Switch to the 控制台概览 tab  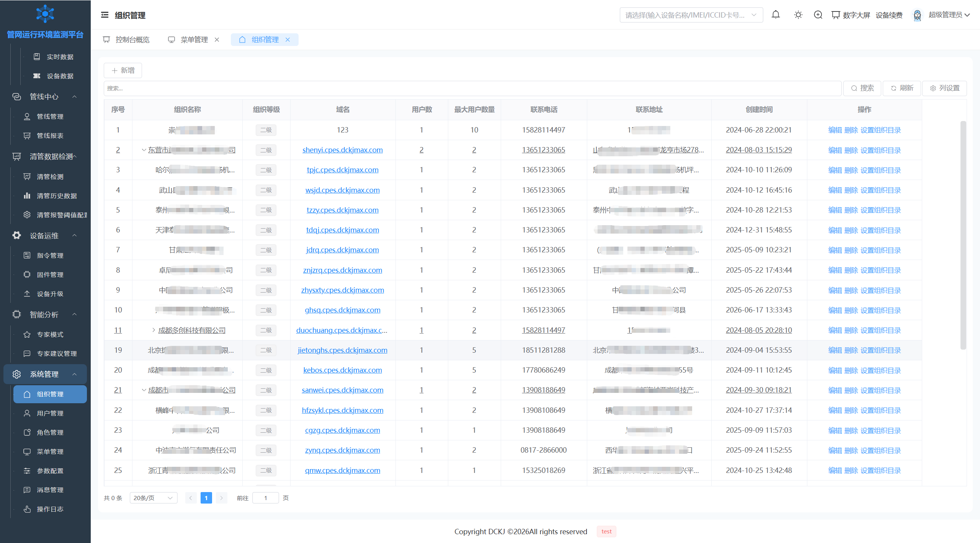pos(127,39)
